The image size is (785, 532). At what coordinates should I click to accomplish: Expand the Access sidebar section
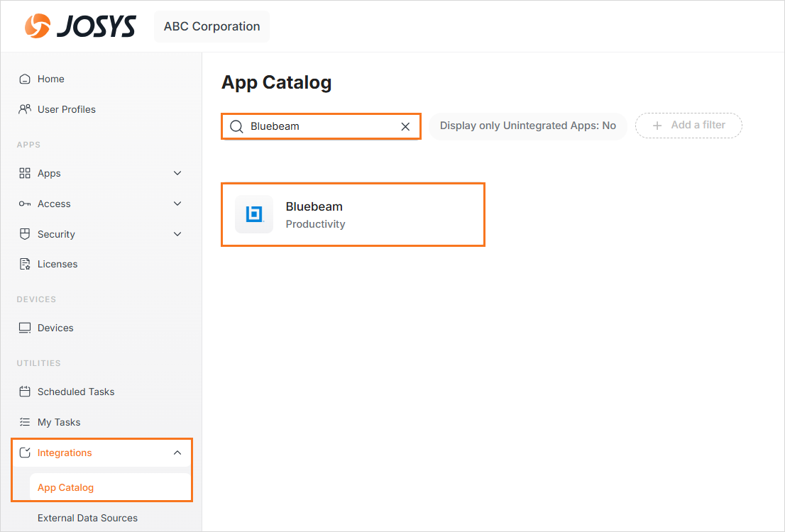click(x=177, y=204)
